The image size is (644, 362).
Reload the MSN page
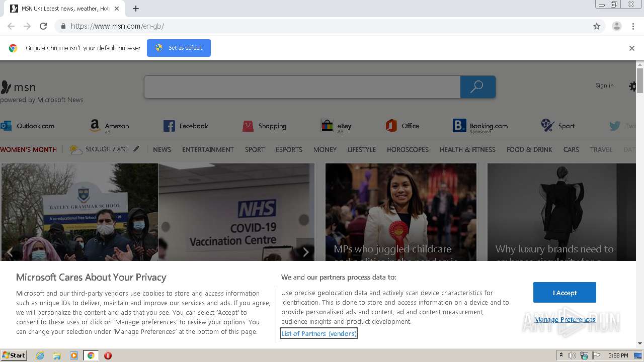(x=43, y=26)
